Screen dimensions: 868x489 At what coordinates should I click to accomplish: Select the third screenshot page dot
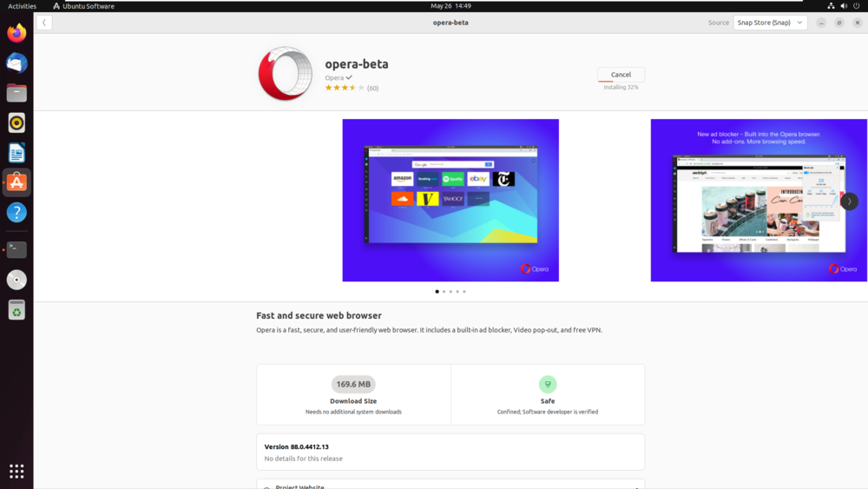pyautogui.click(x=450, y=291)
